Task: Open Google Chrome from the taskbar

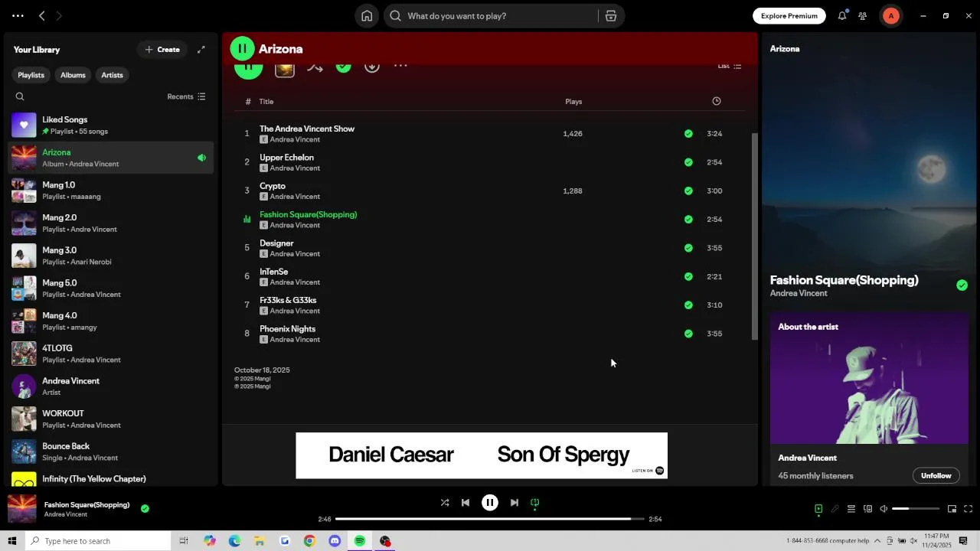Action: point(309,541)
